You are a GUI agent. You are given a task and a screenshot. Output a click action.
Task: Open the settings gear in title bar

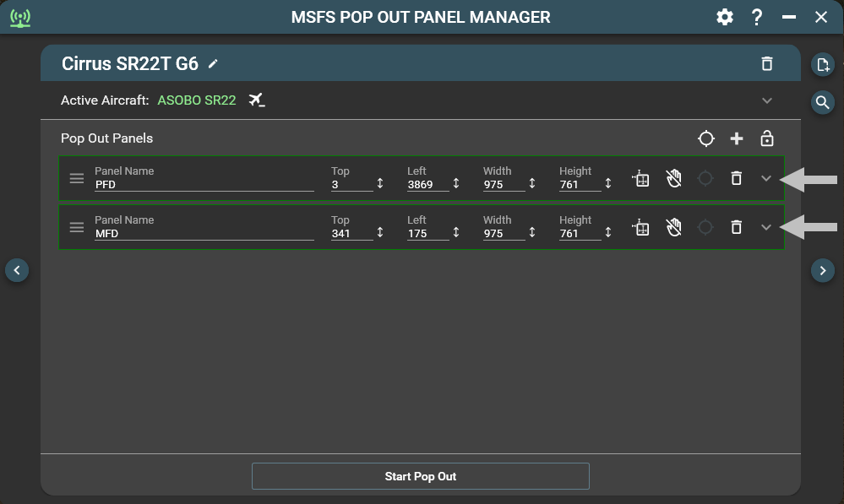[724, 17]
